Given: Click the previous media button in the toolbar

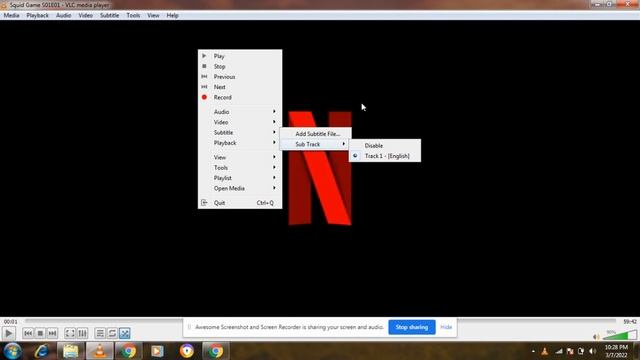Looking at the screenshot, I should tap(28, 333).
